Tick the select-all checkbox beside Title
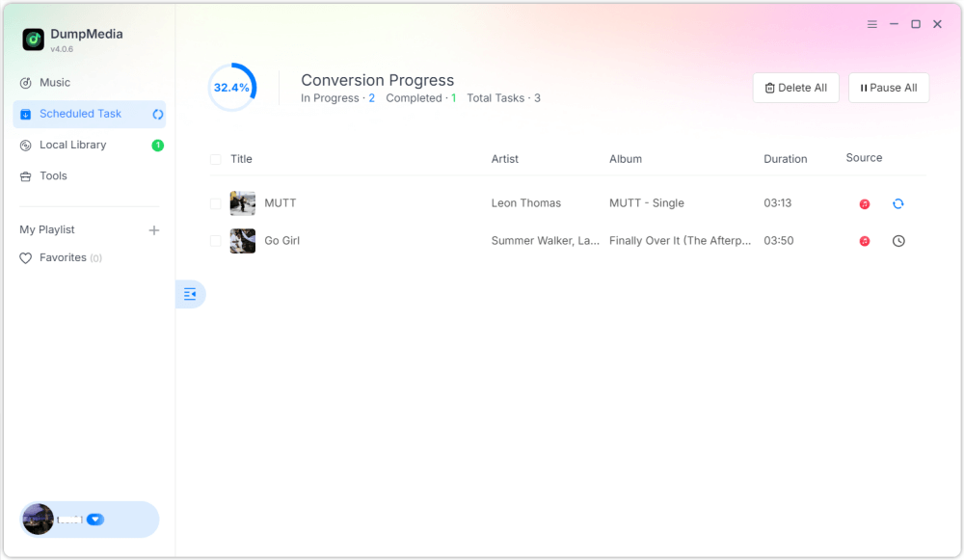The width and height of the screenshot is (964, 560). (x=215, y=160)
